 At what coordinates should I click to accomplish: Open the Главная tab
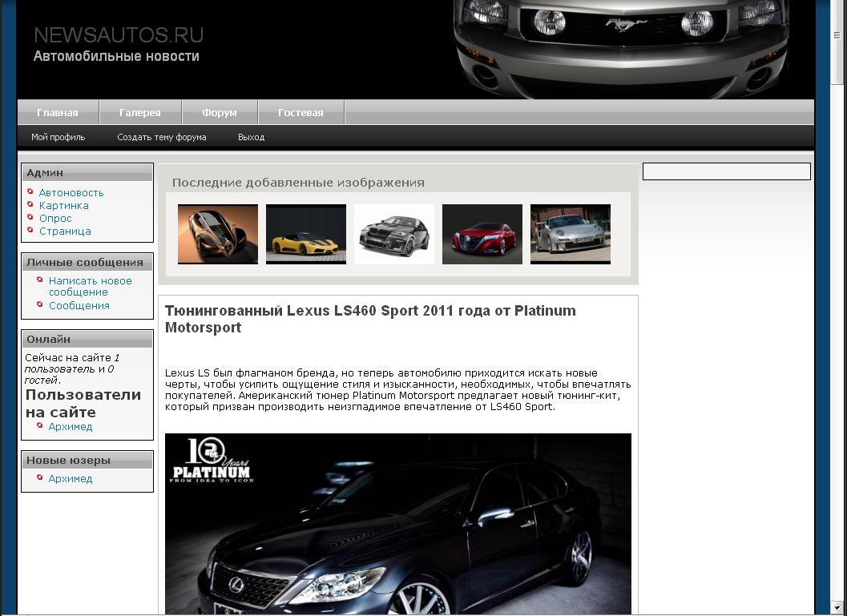pos(58,112)
